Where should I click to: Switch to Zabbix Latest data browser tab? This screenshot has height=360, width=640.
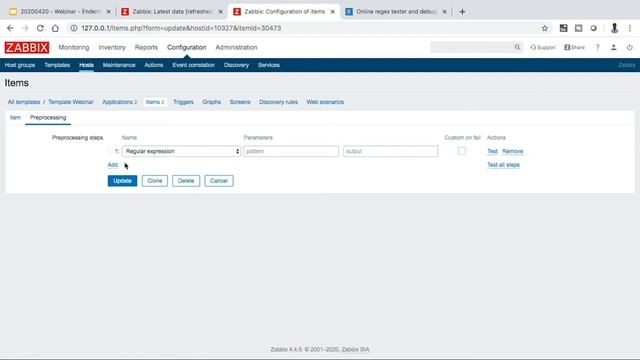(x=172, y=12)
